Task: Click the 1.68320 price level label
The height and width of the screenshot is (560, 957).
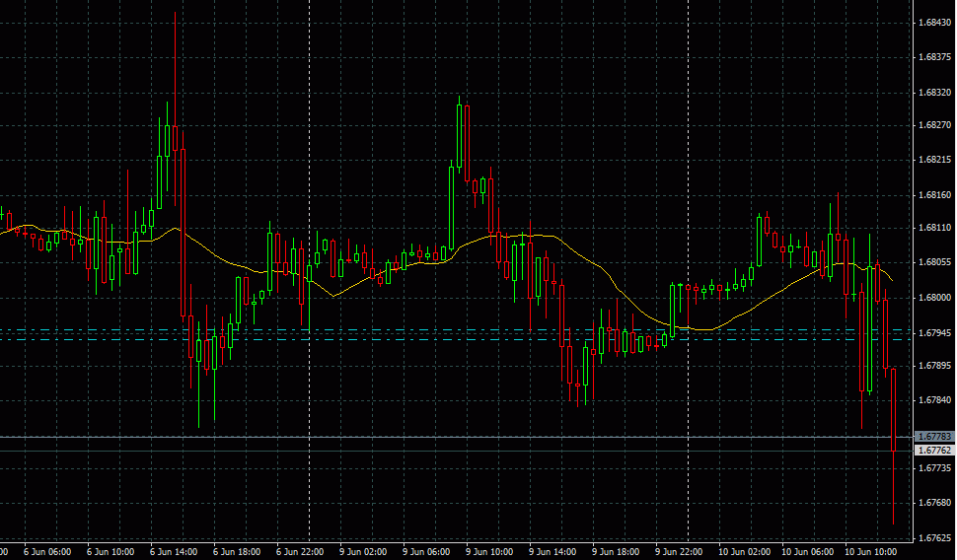Action: pyautogui.click(x=935, y=93)
